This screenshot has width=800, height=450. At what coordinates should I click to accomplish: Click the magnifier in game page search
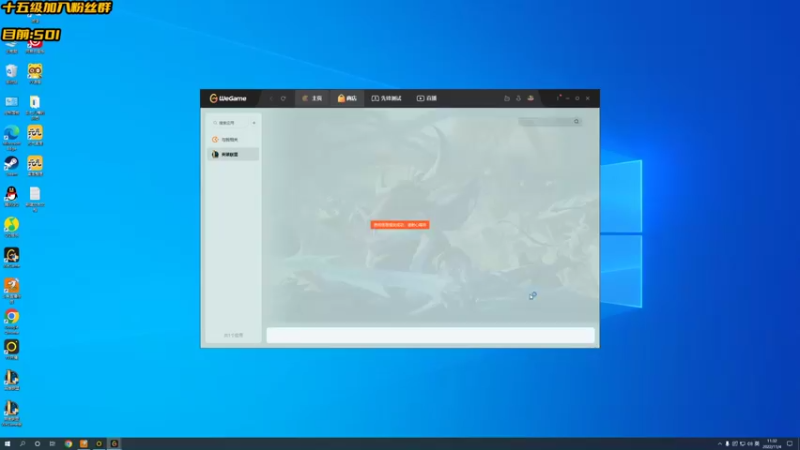pos(577,121)
